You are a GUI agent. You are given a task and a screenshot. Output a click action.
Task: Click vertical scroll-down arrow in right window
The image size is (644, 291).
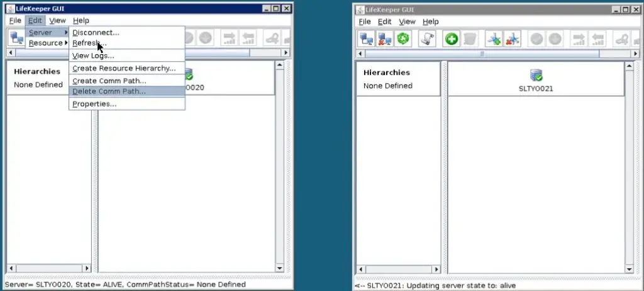pyautogui.click(x=629, y=269)
